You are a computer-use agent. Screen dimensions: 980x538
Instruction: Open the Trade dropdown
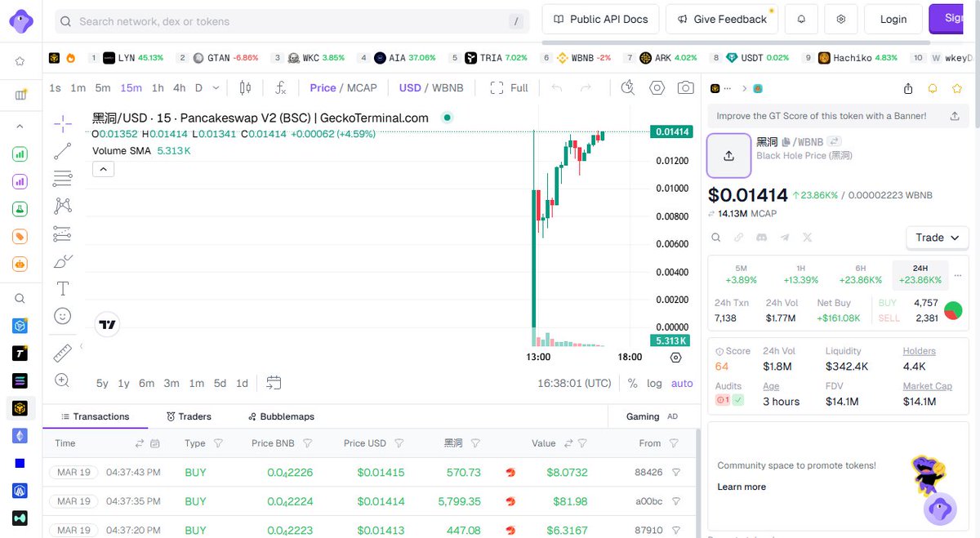937,238
